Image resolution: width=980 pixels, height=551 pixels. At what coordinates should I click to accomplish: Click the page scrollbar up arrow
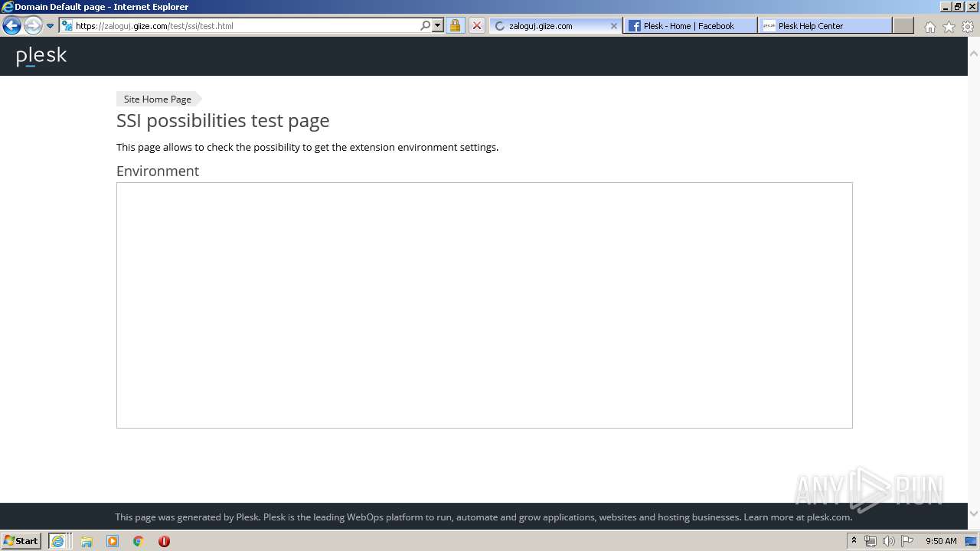974,54
